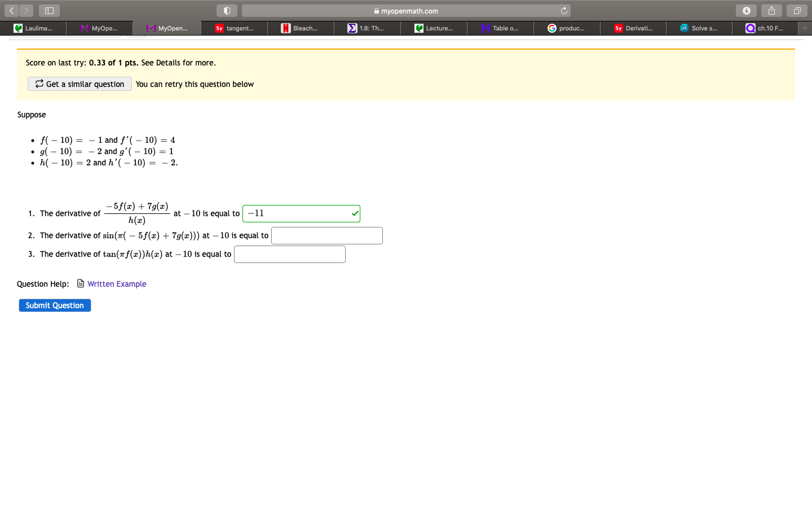Select the active MyOpen... tab

167,28
